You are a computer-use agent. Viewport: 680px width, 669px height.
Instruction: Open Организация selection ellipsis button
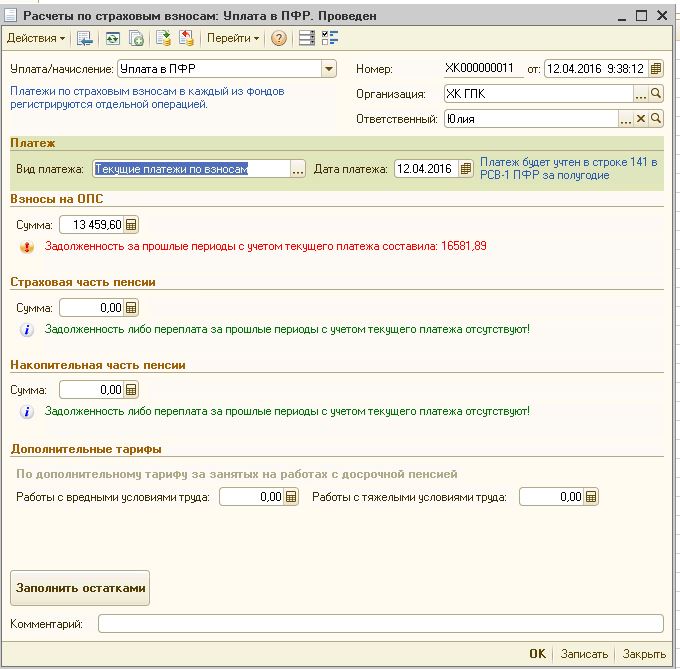pyautogui.click(x=641, y=94)
